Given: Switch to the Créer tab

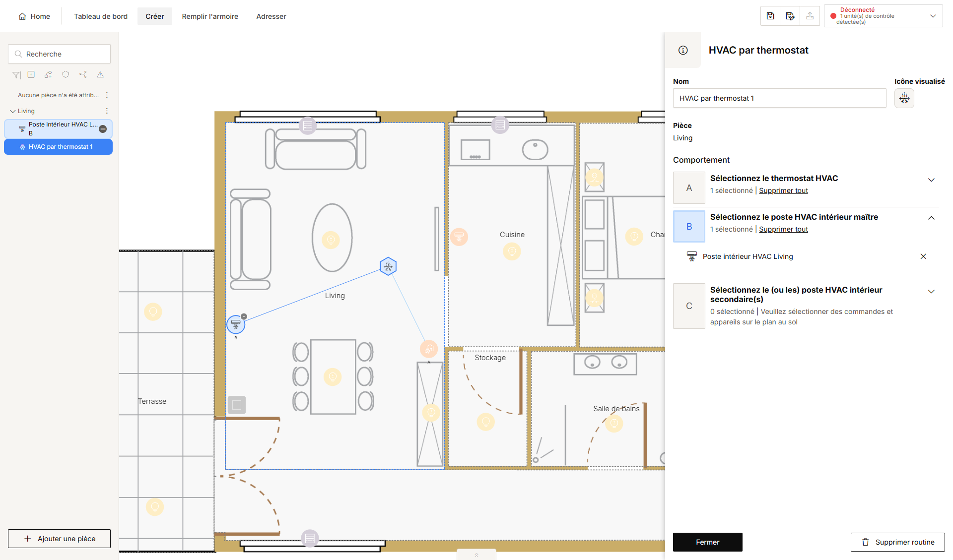Looking at the screenshot, I should click(155, 16).
